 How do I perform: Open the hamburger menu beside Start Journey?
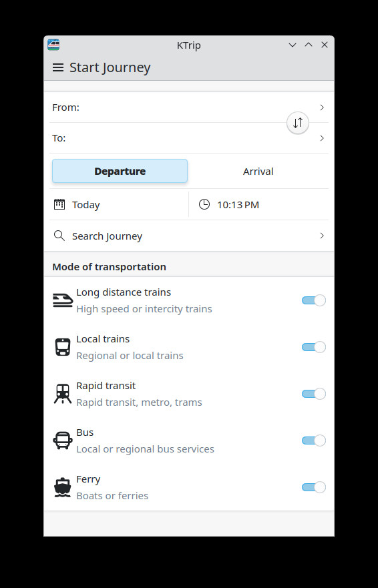click(58, 67)
